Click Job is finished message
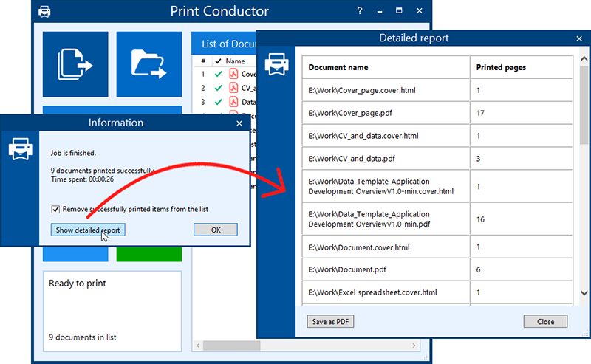Image resolution: width=591 pixels, height=364 pixels. (x=73, y=153)
